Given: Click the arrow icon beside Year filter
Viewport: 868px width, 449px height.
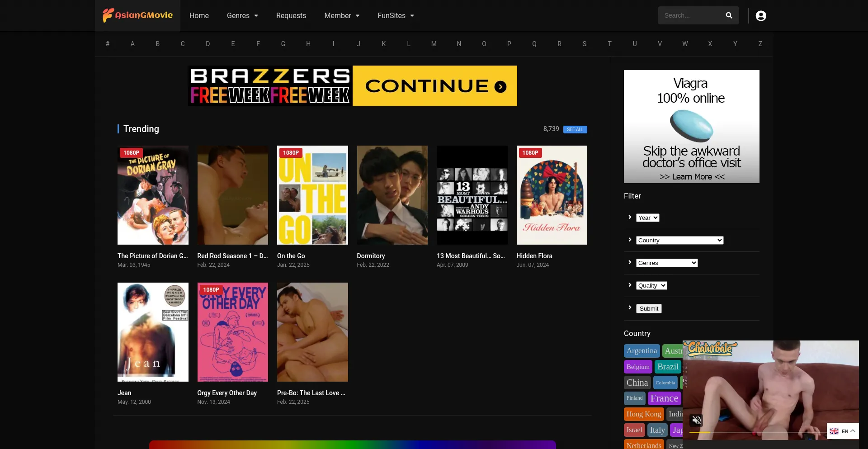Looking at the screenshot, I should click(x=630, y=217).
